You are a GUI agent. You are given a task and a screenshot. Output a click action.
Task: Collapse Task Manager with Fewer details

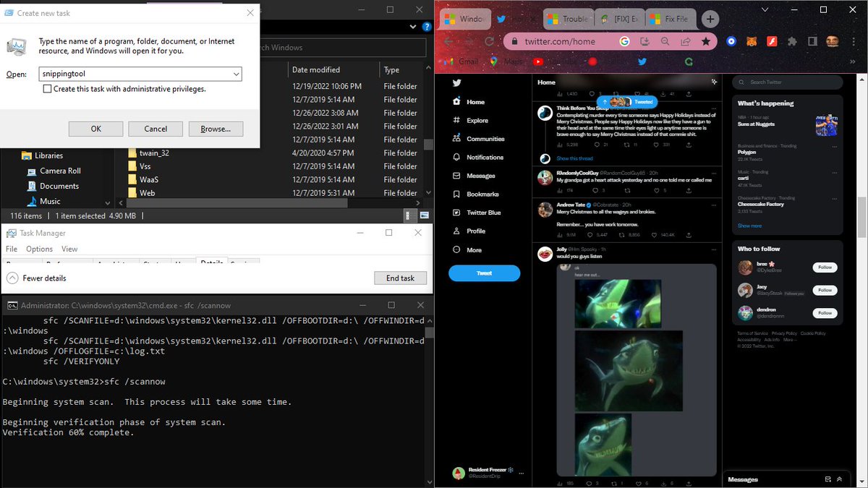click(x=36, y=278)
